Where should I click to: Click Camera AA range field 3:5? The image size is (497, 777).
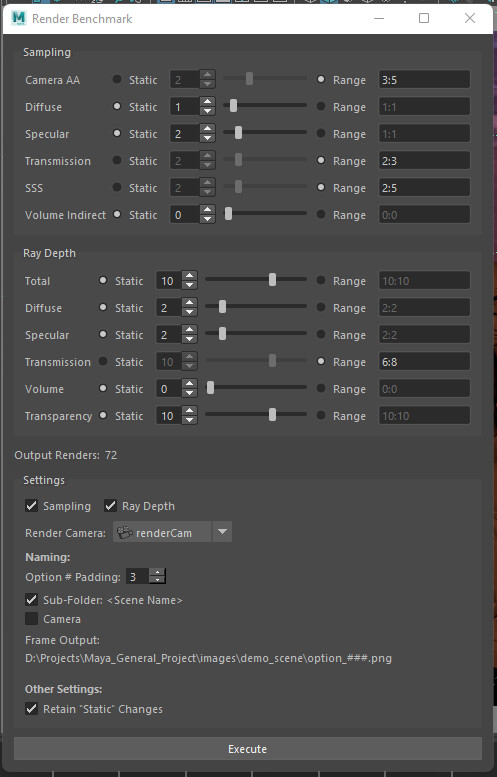tap(424, 79)
